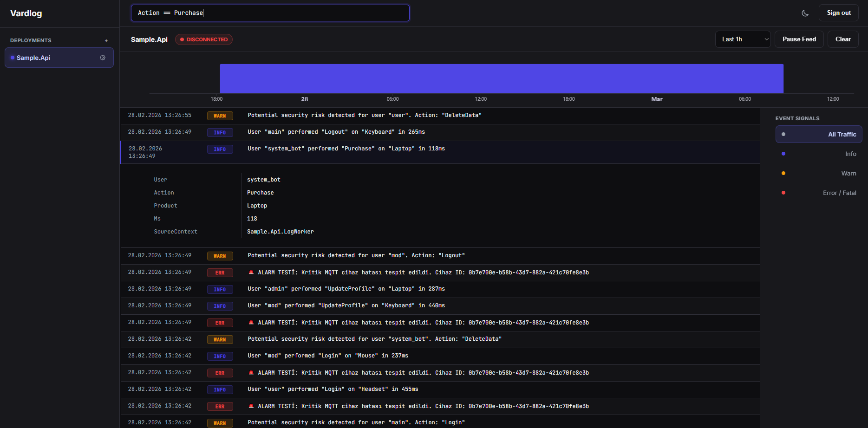Click the purple histogram bar in timeline

(502, 78)
